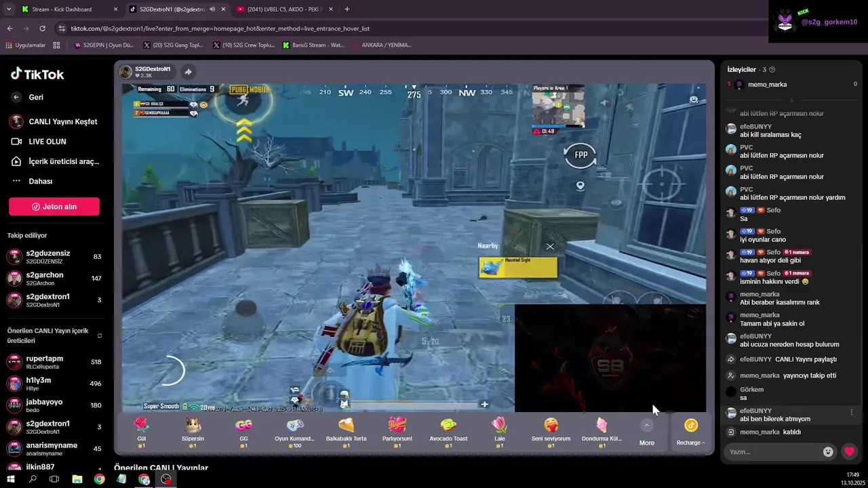The width and height of the screenshot is (868, 488).
Task: Send the Oyun Kumandası gift
Action: tap(294, 432)
